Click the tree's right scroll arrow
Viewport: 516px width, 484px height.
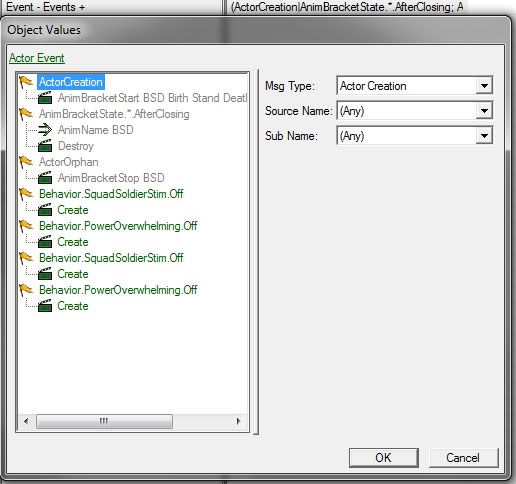click(x=238, y=421)
